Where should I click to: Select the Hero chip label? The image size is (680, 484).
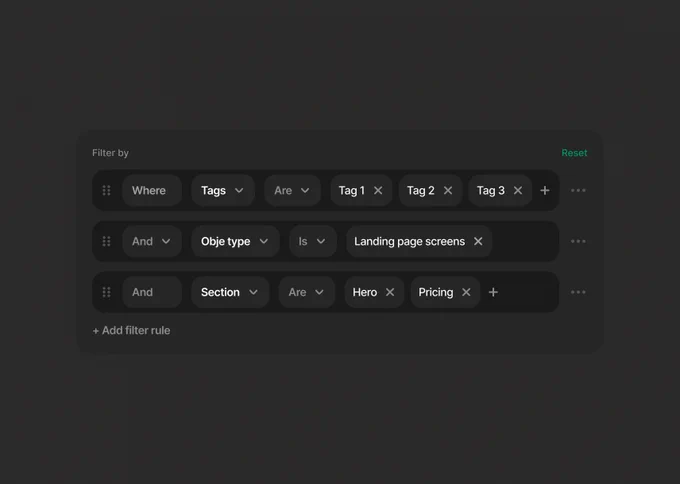pos(365,292)
